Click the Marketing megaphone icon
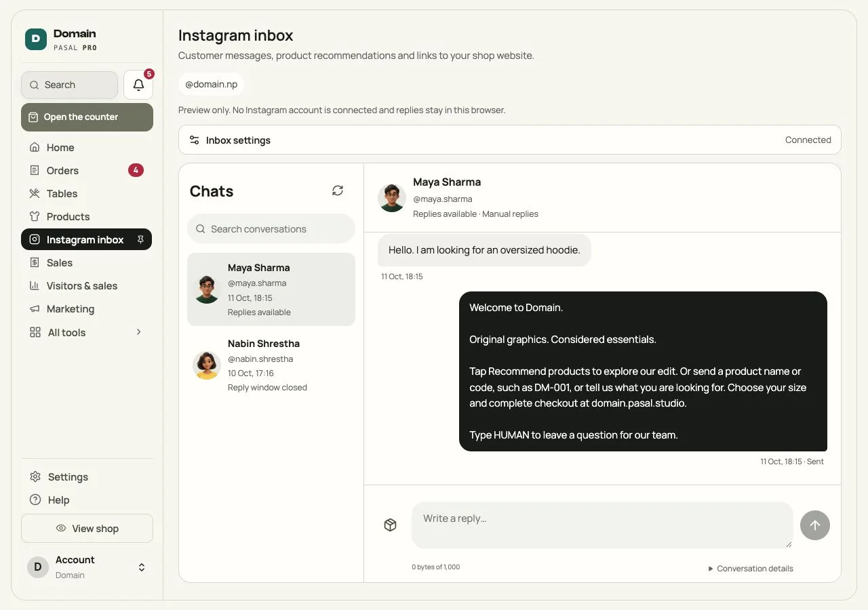This screenshot has height=610, width=868. coord(35,308)
